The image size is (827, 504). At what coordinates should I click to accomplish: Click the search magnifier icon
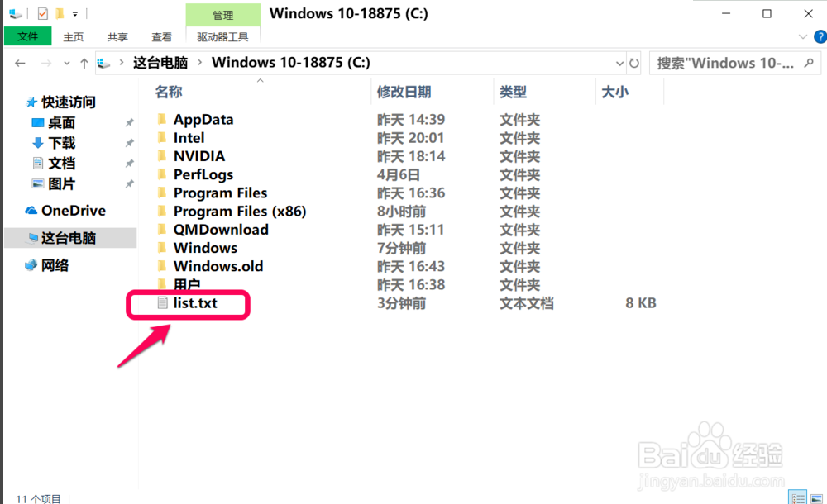pyautogui.click(x=809, y=63)
